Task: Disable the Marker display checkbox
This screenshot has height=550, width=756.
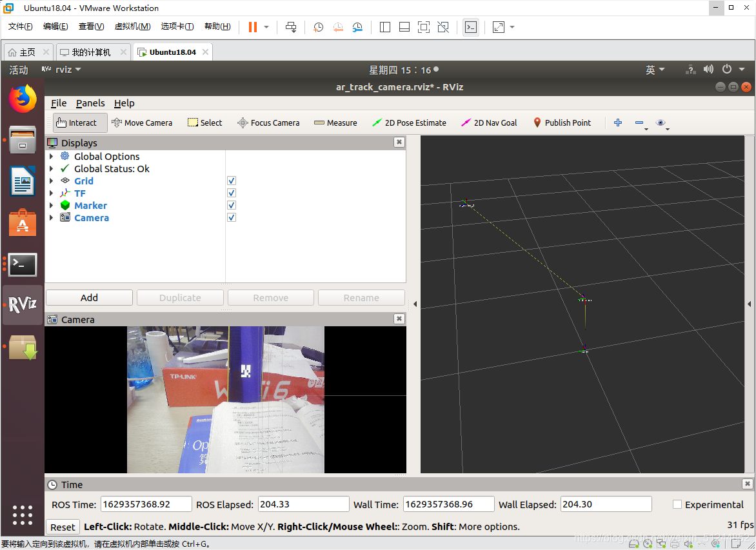Action: [232, 205]
